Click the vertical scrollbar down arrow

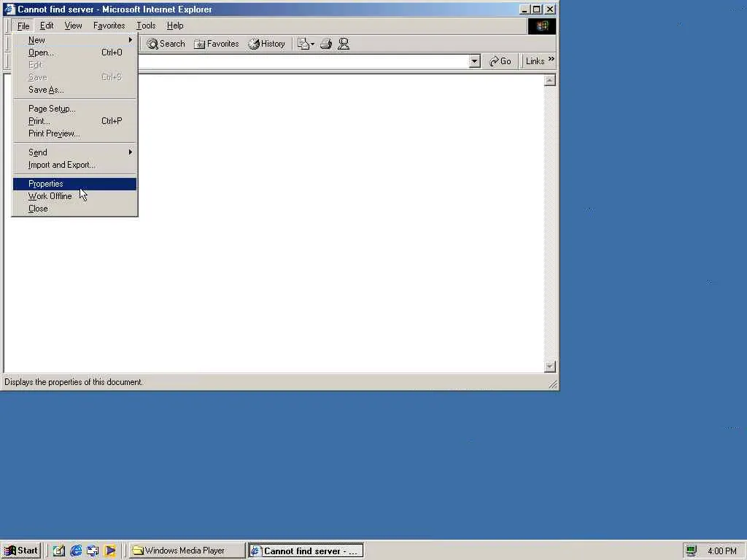click(x=549, y=366)
